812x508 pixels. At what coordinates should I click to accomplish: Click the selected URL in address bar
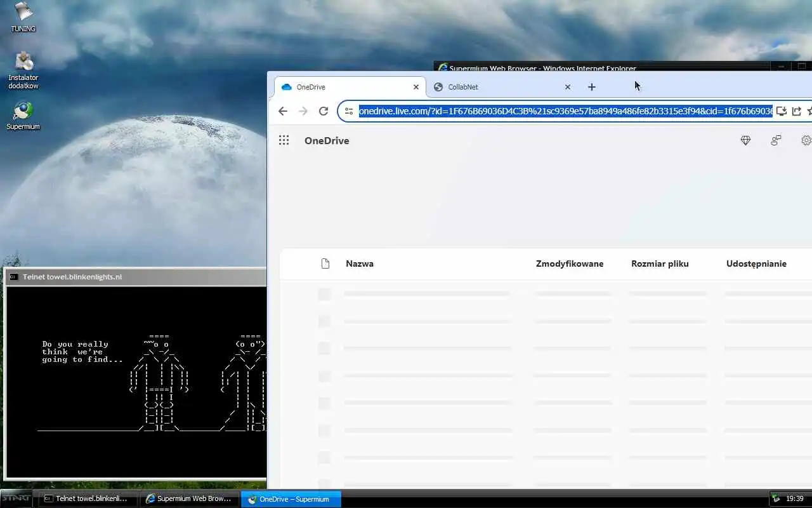tap(565, 111)
